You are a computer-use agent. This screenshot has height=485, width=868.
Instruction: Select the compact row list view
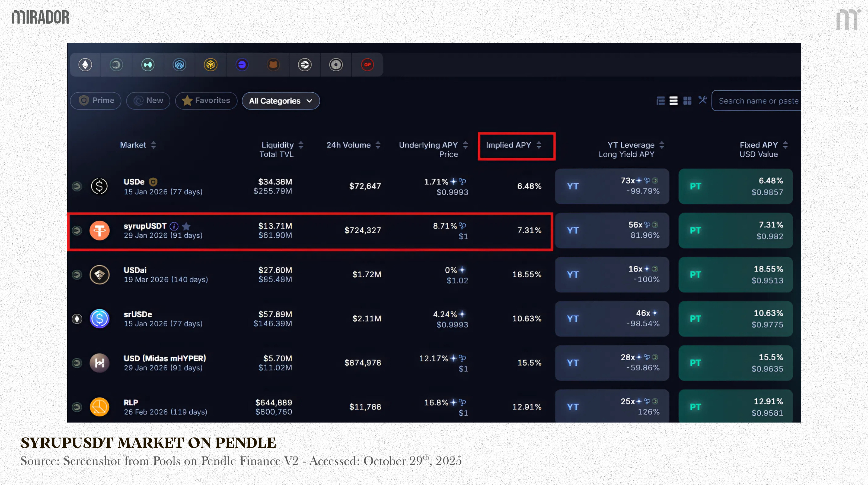674,100
